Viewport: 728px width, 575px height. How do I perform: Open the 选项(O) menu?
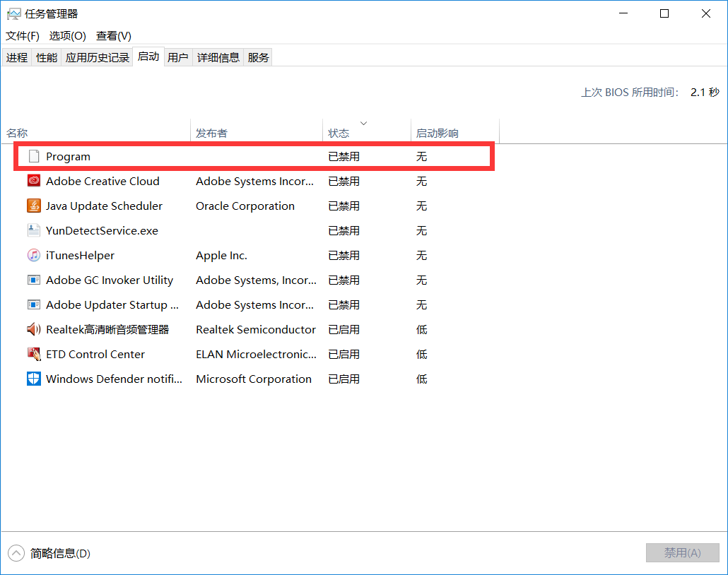(x=68, y=36)
